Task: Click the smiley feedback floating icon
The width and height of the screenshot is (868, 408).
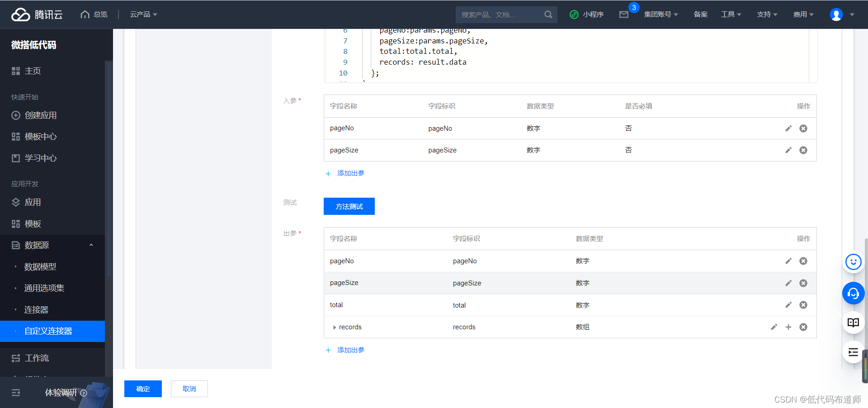Action: [x=854, y=262]
